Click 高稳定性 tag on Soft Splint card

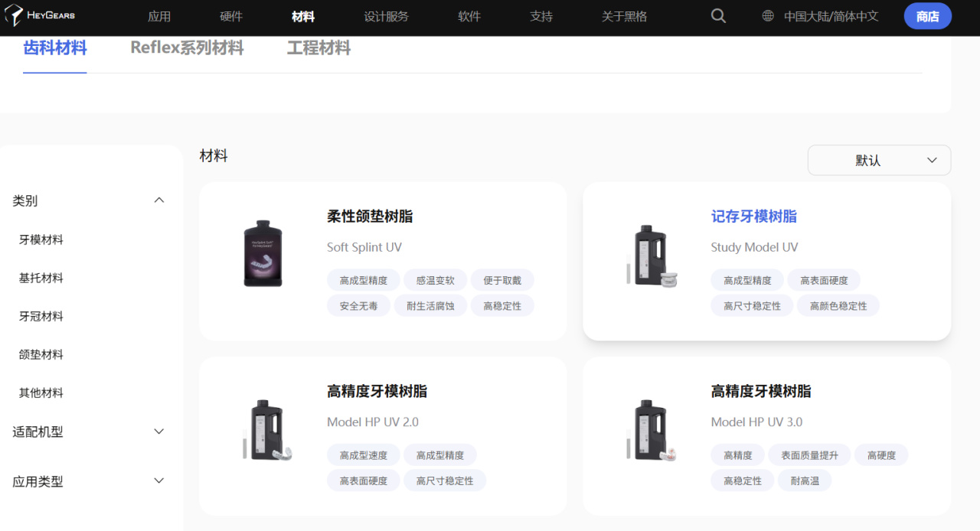pos(502,306)
